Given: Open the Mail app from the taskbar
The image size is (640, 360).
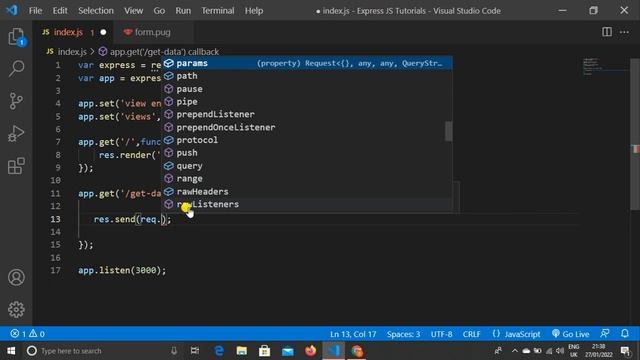Looking at the screenshot, I should [288, 351].
